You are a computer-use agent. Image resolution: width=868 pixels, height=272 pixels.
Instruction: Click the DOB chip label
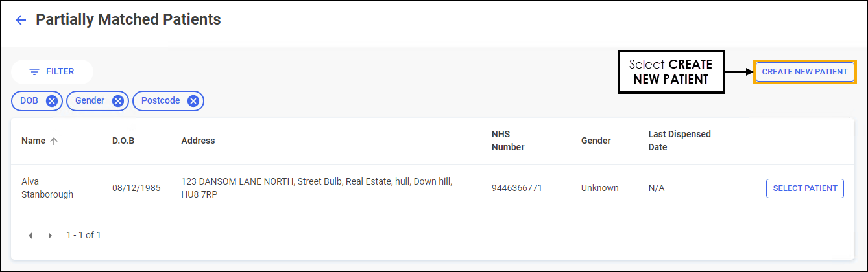click(29, 101)
